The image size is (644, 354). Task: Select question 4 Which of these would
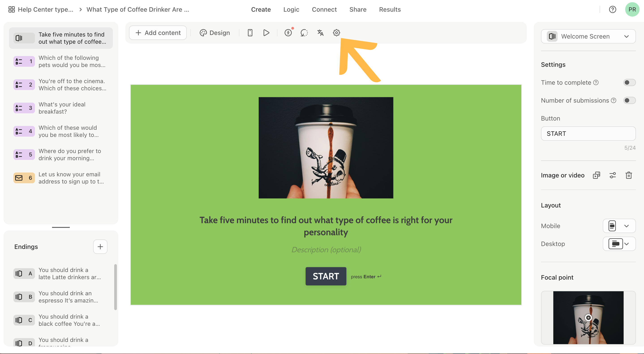pyautogui.click(x=61, y=131)
